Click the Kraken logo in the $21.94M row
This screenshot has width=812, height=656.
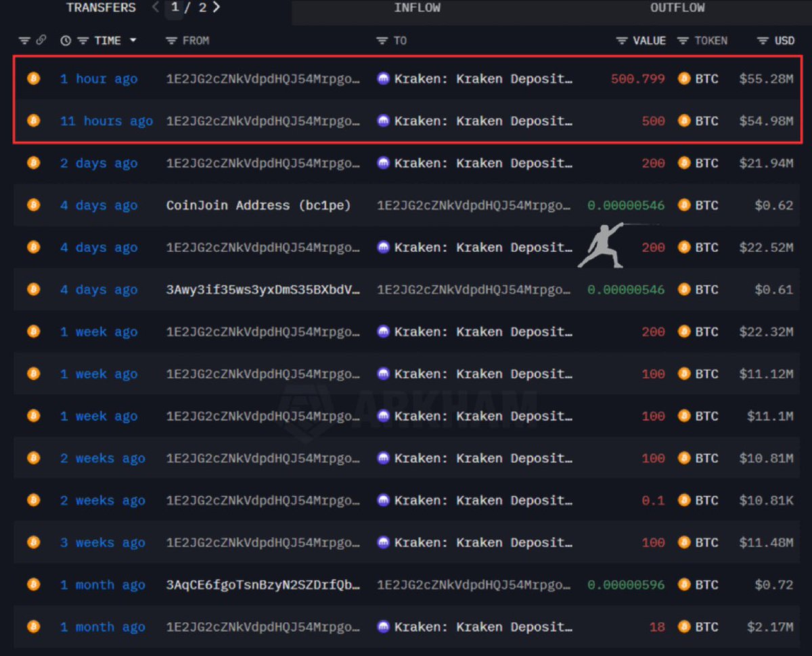point(384,163)
